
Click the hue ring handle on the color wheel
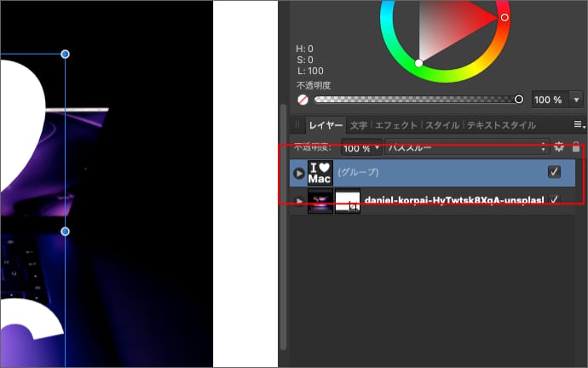504,17
